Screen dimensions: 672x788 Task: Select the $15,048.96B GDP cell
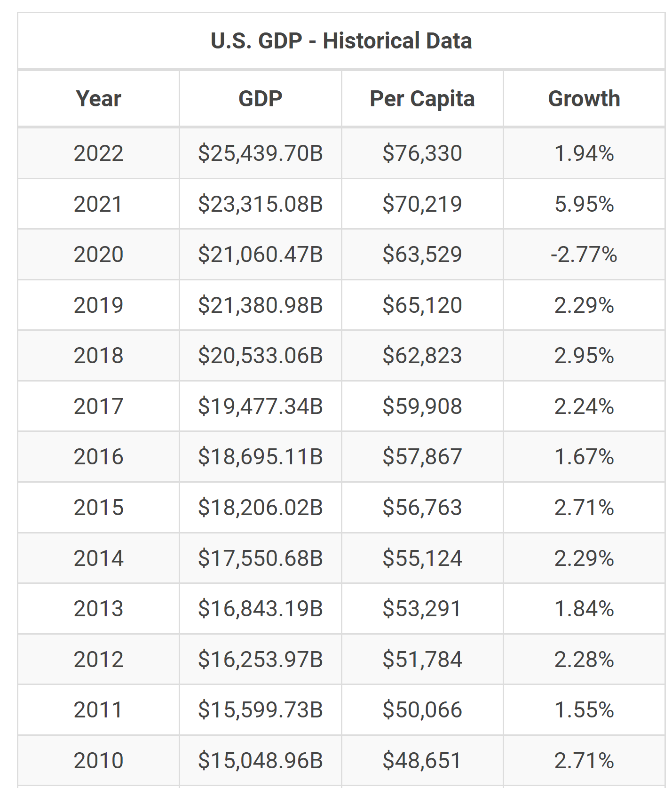click(260, 761)
